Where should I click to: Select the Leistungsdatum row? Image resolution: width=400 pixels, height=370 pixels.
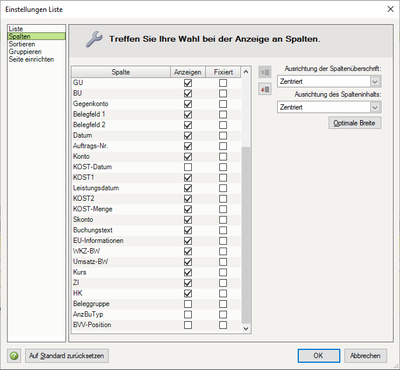[x=156, y=188]
